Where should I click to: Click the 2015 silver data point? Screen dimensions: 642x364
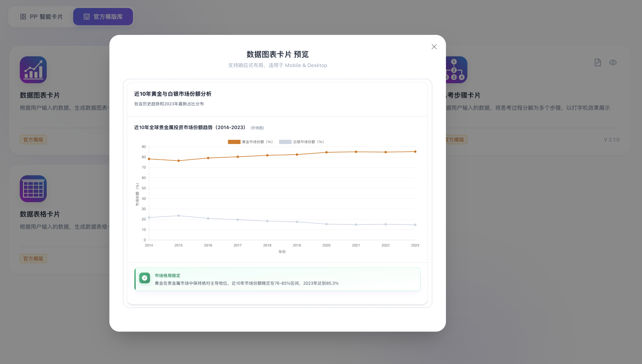pyautogui.click(x=178, y=215)
